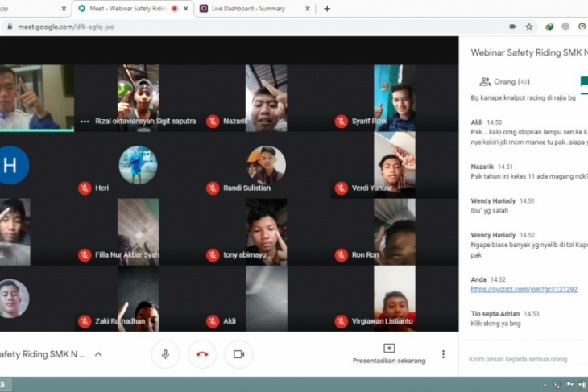Show hidden tray icons arrow in taskbar

(545, 385)
